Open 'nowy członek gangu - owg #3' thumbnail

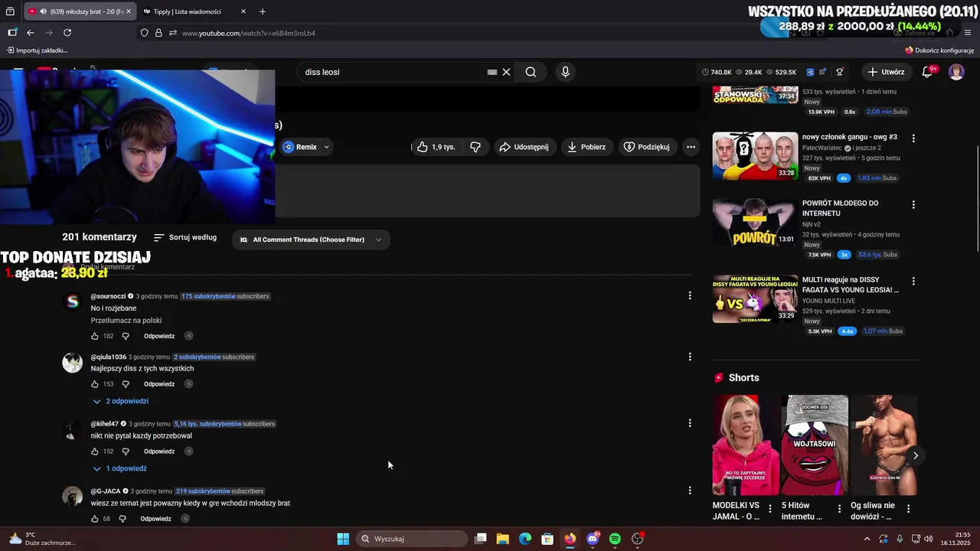click(x=755, y=156)
